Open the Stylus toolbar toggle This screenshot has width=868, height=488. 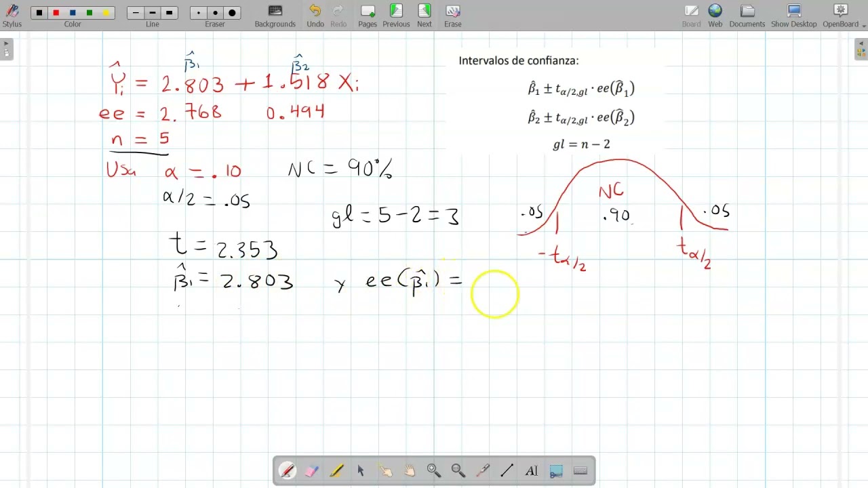(x=12, y=15)
